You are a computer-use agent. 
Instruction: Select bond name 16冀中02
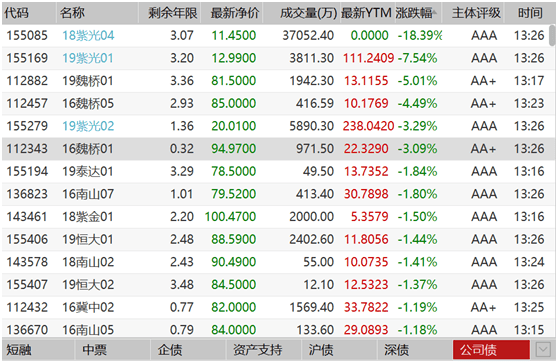(88, 307)
